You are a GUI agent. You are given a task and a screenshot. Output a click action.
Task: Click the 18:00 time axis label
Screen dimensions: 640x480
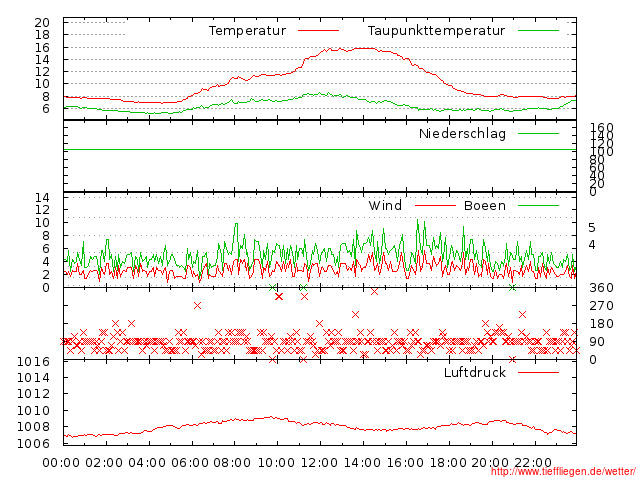tap(448, 463)
